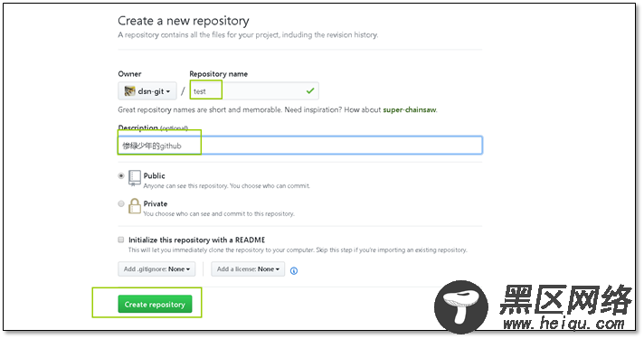Click the green checkmark in repository name field
This screenshot has width=644, height=339.
pyautogui.click(x=310, y=90)
